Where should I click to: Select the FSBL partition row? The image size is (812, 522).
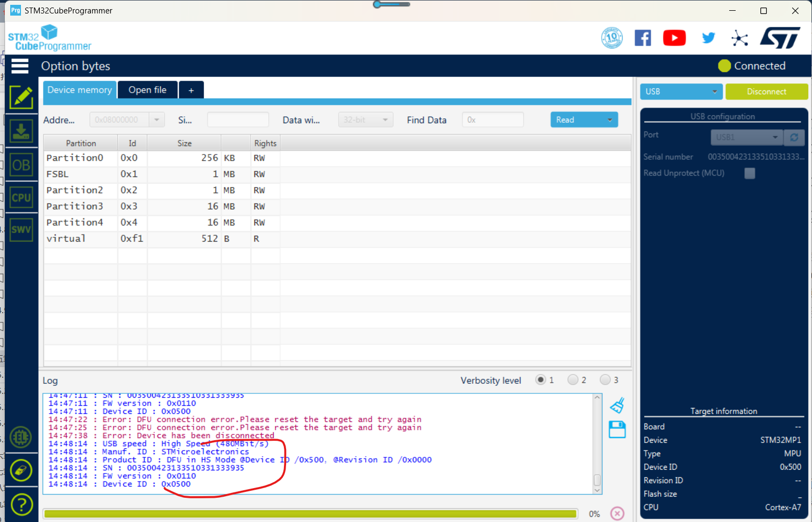[x=337, y=174]
